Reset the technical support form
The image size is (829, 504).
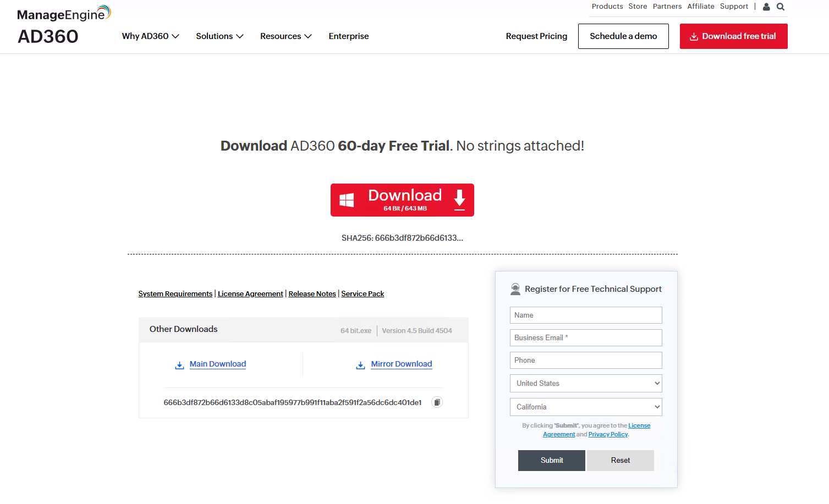tap(621, 461)
